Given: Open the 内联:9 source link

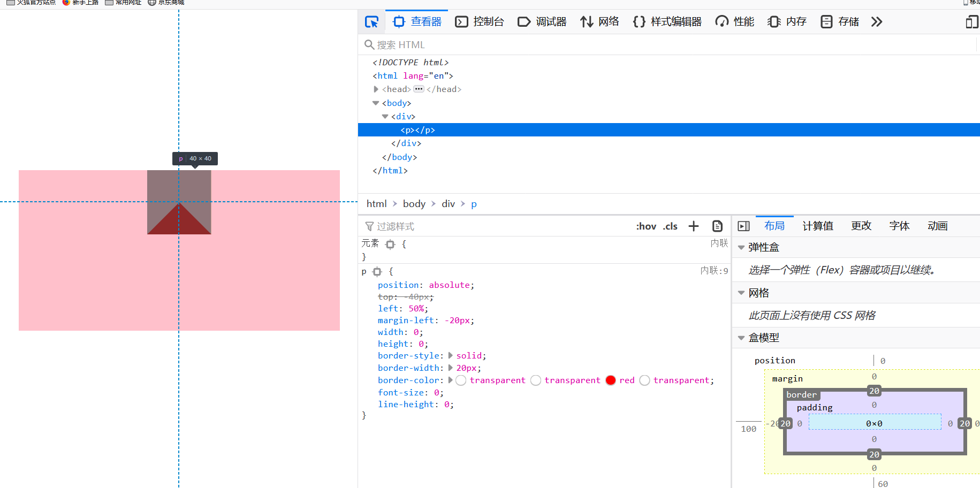Looking at the screenshot, I should [715, 271].
